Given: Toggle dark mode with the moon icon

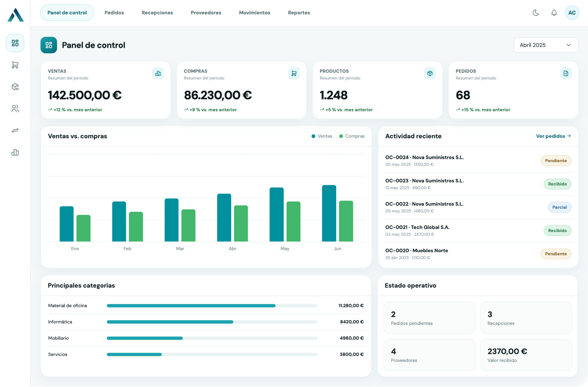Looking at the screenshot, I should point(536,13).
